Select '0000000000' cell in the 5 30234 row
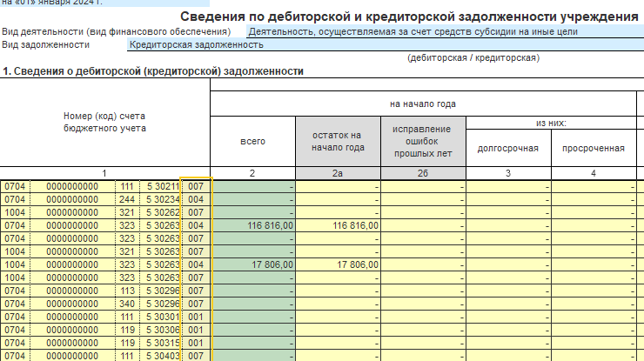Image resolution: width=644 pixels, height=361 pixels. point(72,199)
